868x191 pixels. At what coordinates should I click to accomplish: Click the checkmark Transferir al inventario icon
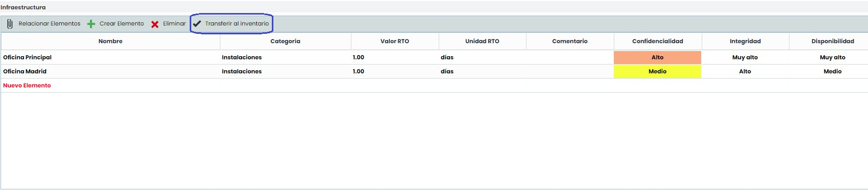tap(197, 23)
